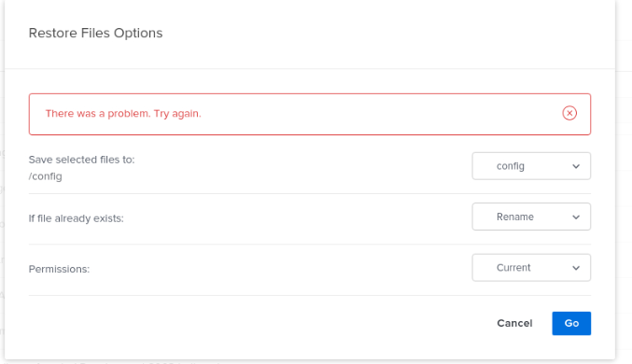The width and height of the screenshot is (632, 364).
Task: Click the chevron arrow on Current dropdown
Action: [576, 268]
